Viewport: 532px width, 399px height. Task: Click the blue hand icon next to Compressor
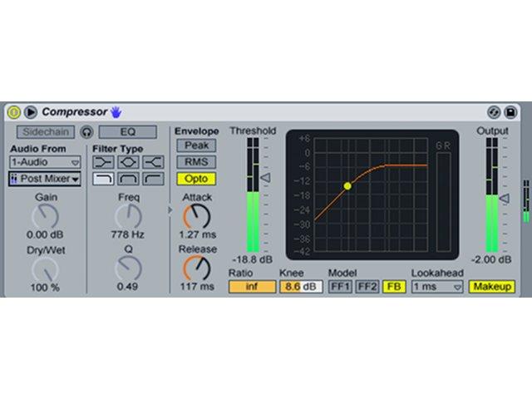[116, 112]
